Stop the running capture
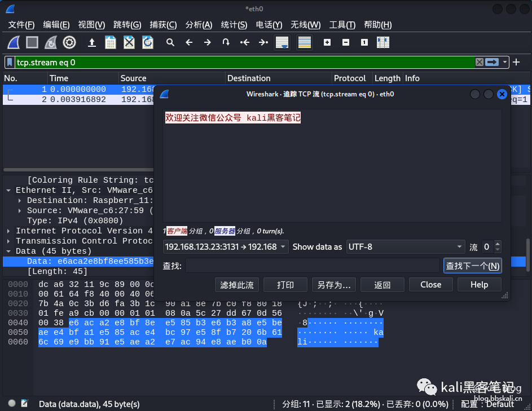Image resolution: width=532 pixels, height=411 pixels. pos(32,42)
